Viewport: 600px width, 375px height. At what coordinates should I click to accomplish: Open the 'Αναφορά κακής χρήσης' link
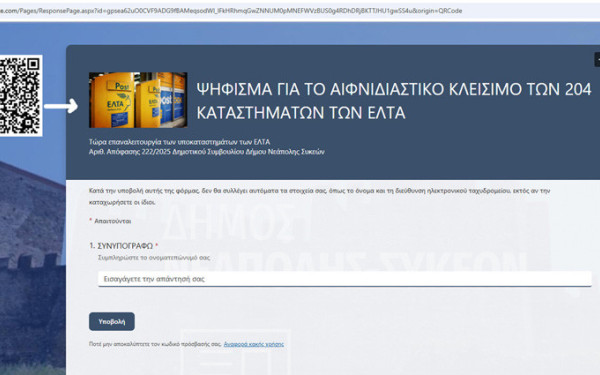254,344
